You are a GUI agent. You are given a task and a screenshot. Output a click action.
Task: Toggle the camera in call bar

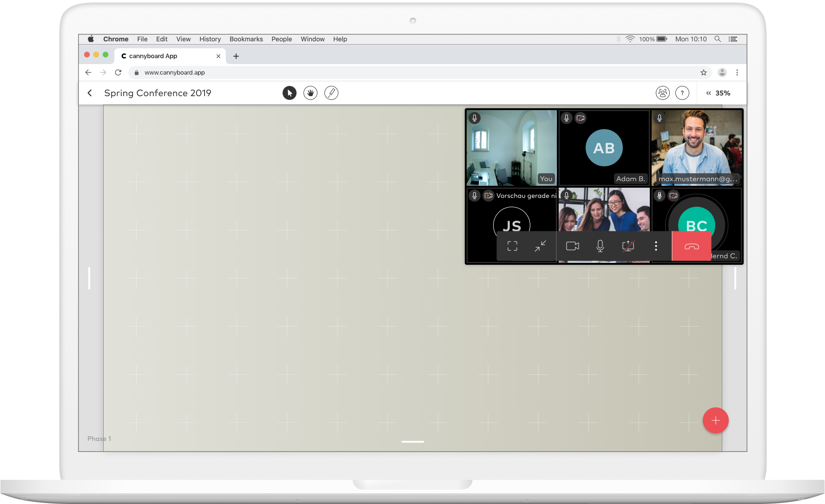[x=573, y=246]
